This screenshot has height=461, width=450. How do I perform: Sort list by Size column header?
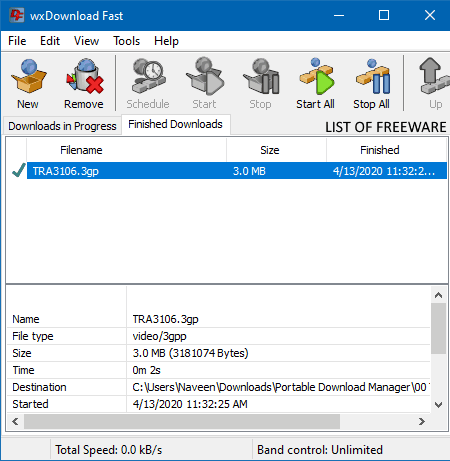click(276, 150)
